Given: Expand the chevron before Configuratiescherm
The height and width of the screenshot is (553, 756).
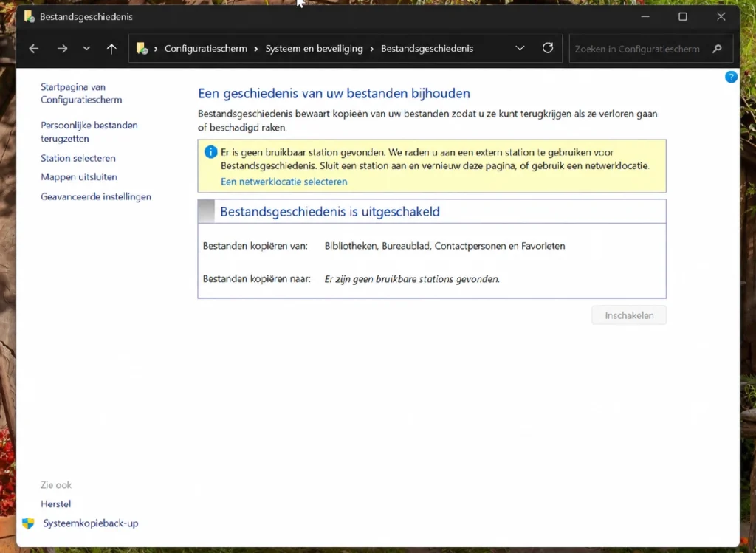Looking at the screenshot, I should pos(156,49).
